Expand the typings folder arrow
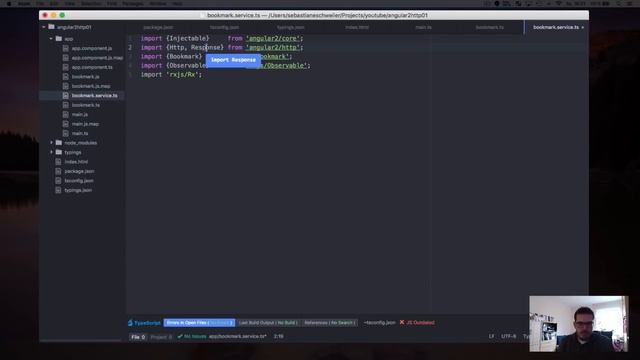Viewport: 640px width, 360px height. [51, 152]
